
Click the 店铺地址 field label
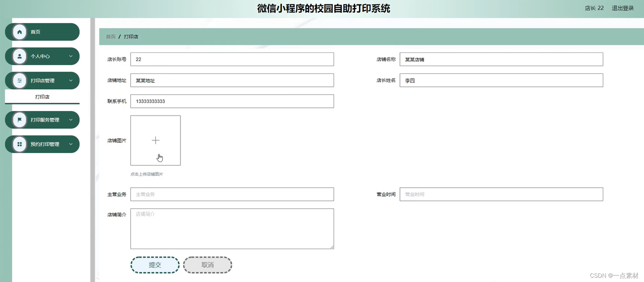point(117,81)
